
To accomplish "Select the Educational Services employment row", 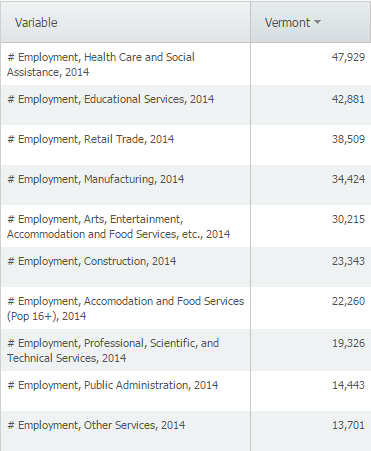I will (x=185, y=105).
